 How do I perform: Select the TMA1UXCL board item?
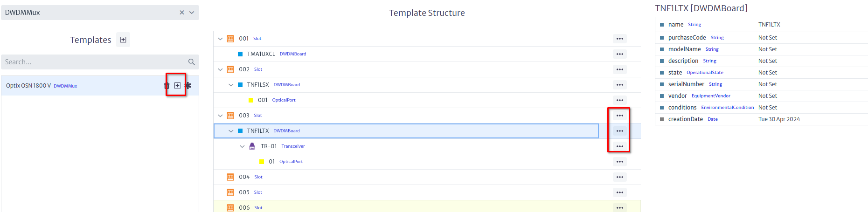click(x=261, y=54)
